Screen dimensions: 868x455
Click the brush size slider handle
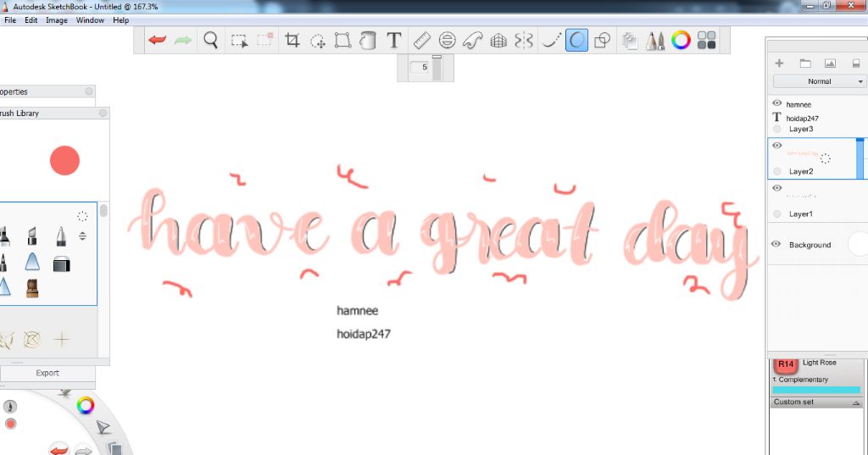pyautogui.click(x=437, y=57)
